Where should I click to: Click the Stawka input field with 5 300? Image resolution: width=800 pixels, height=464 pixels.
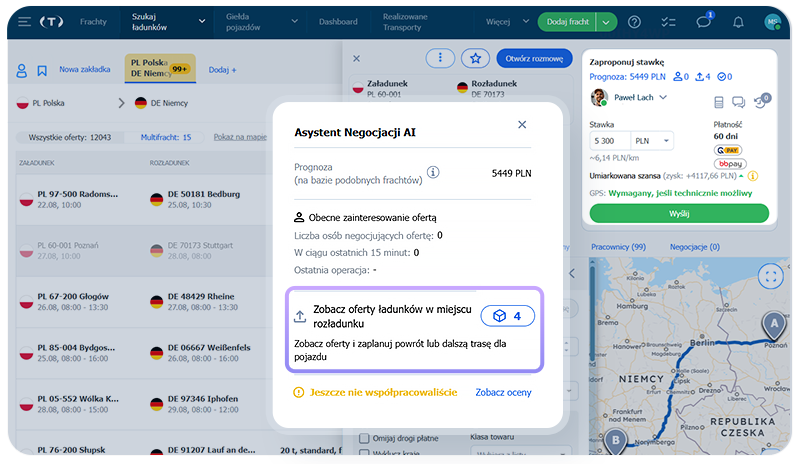point(610,141)
